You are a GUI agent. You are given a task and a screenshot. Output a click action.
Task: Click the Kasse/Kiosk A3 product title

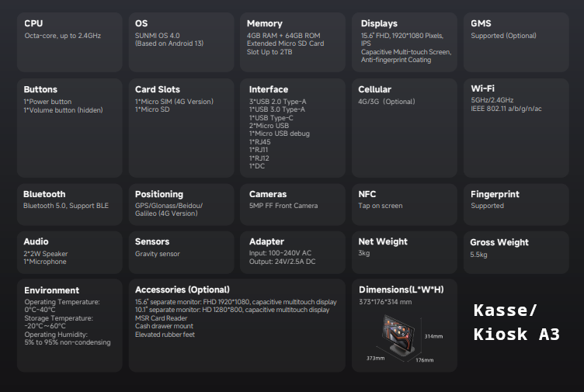pyautogui.click(x=516, y=323)
